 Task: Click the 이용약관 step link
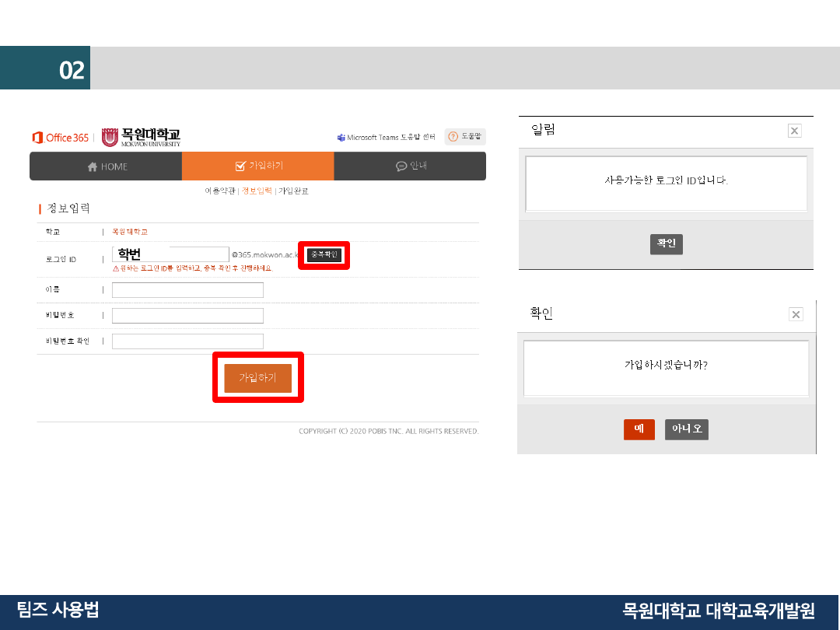tap(220, 191)
